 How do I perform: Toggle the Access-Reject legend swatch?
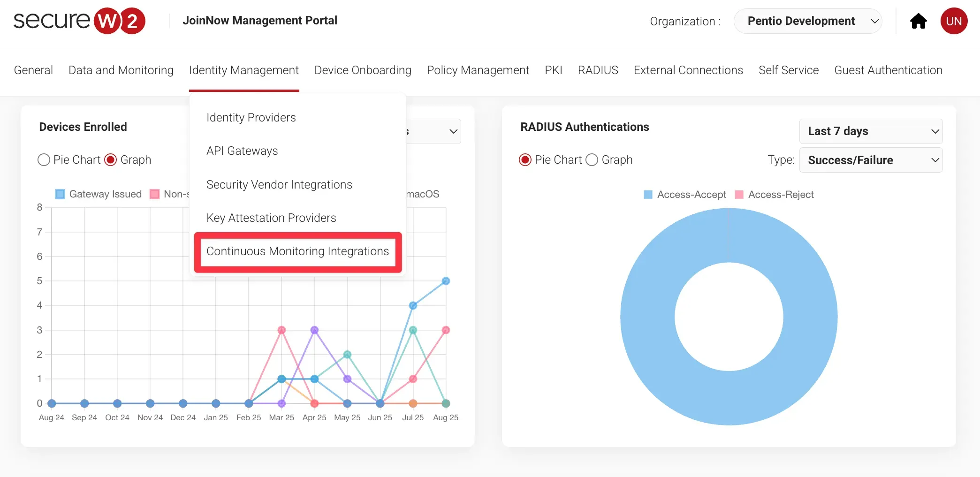click(739, 195)
